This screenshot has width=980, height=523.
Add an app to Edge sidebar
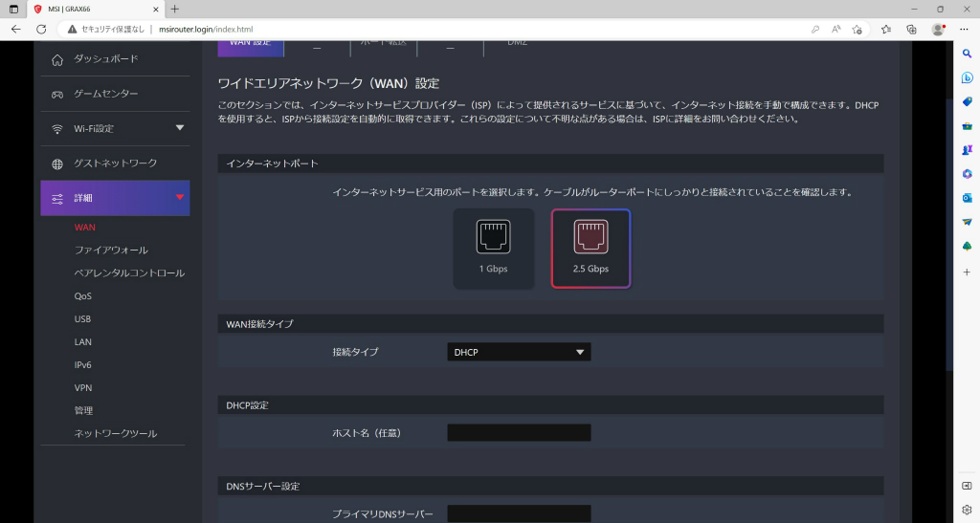click(967, 272)
